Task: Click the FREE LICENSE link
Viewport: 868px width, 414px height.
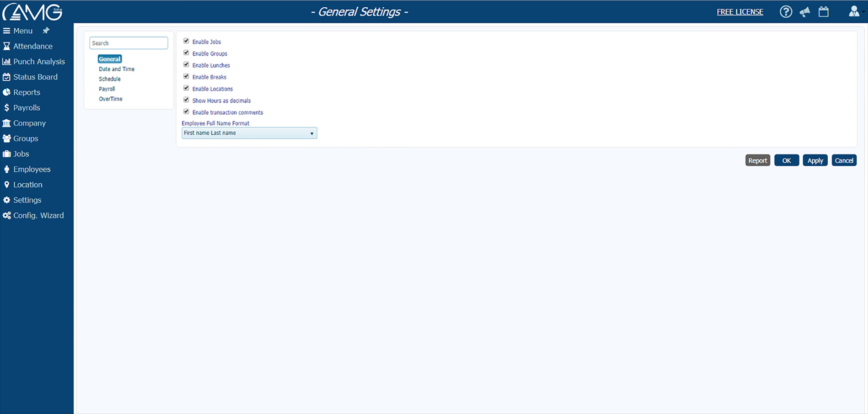Action: [x=740, y=11]
